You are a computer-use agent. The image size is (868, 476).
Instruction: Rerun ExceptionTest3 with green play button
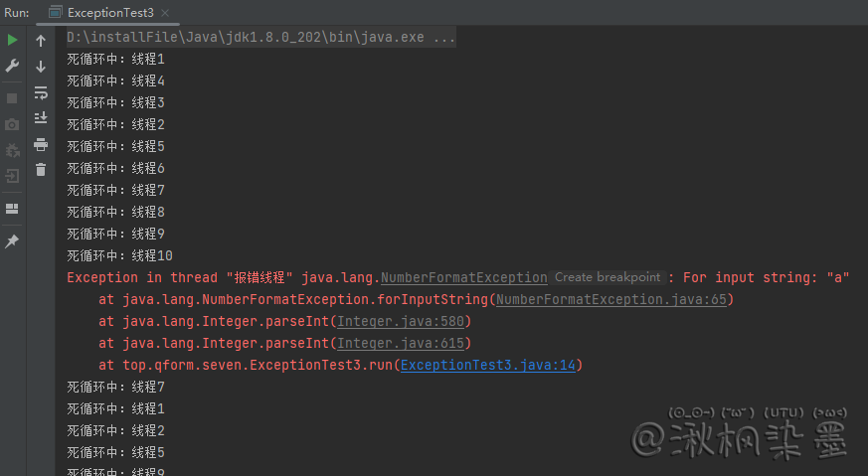pyautogui.click(x=12, y=40)
